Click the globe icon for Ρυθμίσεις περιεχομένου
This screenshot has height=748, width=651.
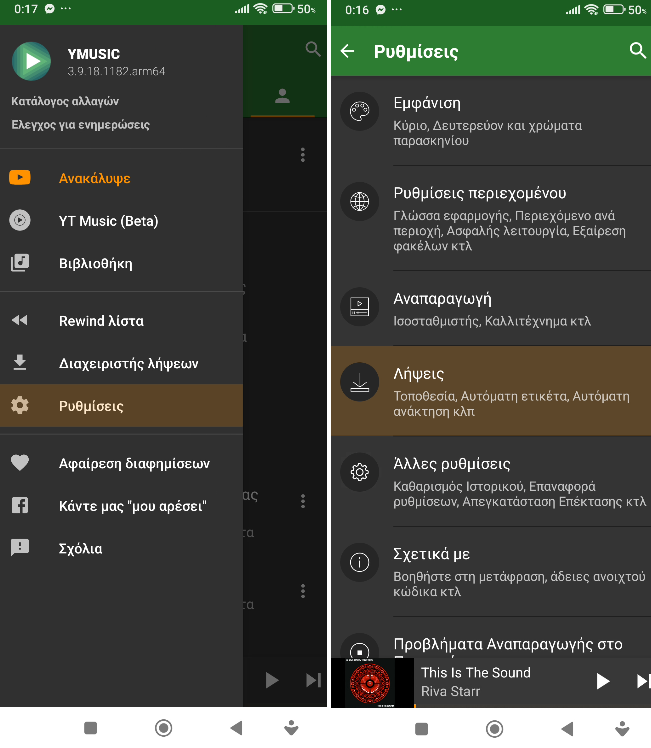pyautogui.click(x=360, y=201)
